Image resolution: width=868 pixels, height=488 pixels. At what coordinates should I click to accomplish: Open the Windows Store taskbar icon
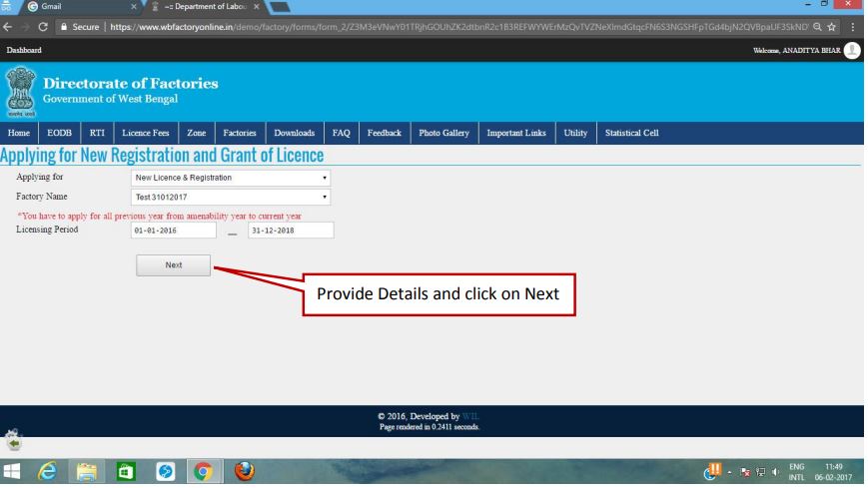126,472
